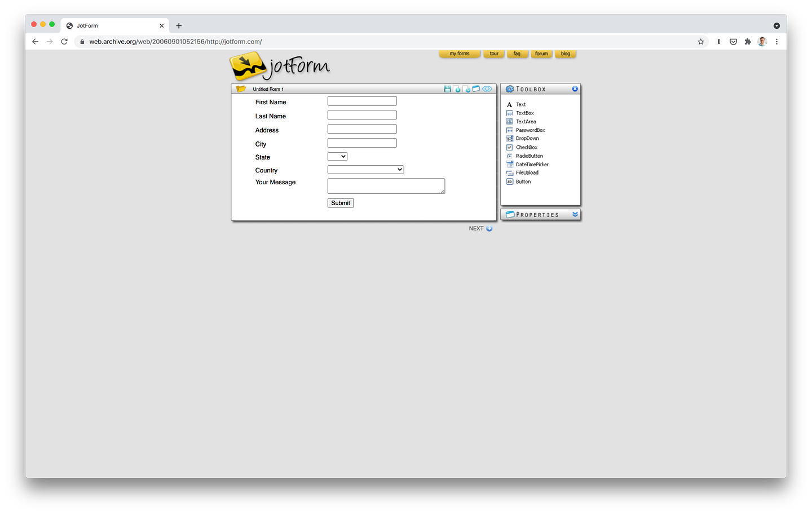Click the Toolbox gear icon

point(510,89)
